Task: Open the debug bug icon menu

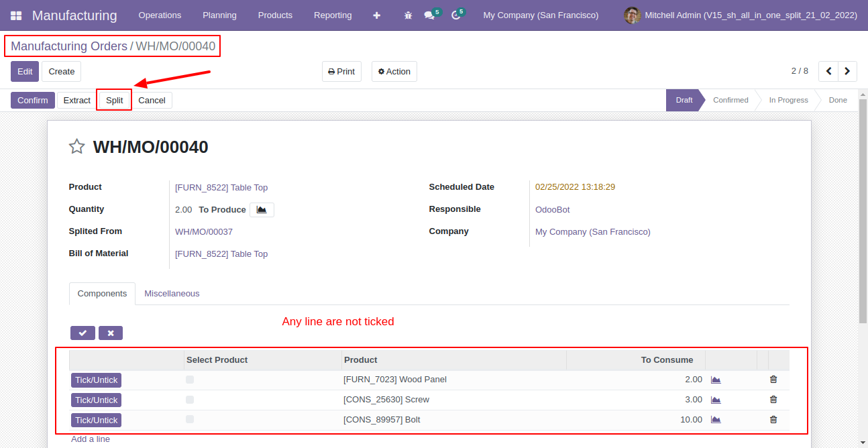Action: click(408, 15)
